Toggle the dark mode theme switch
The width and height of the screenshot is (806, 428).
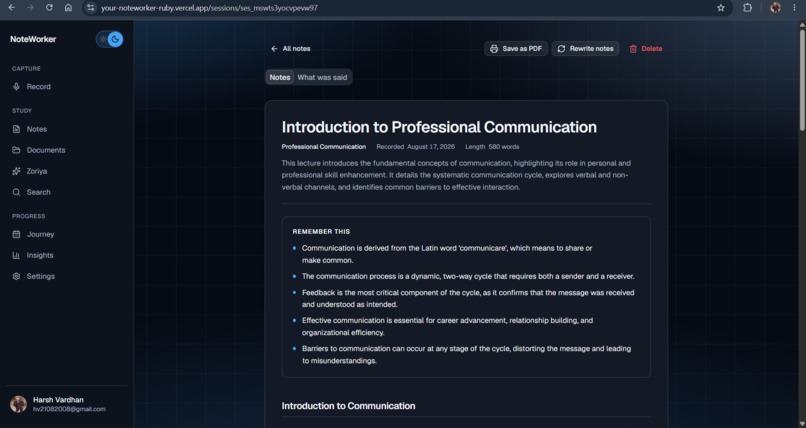click(x=109, y=39)
